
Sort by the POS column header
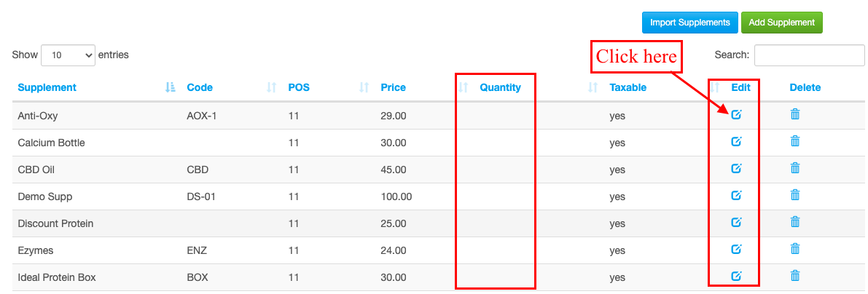coord(299,87)
